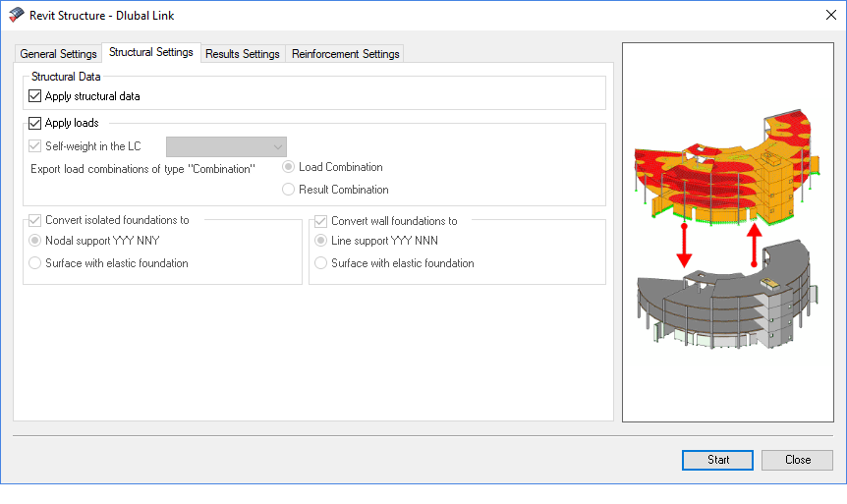The width and height of the screenshot is (847, 504).
Task: Expand the self-weight load case dropdown
Action: (276, 146)
